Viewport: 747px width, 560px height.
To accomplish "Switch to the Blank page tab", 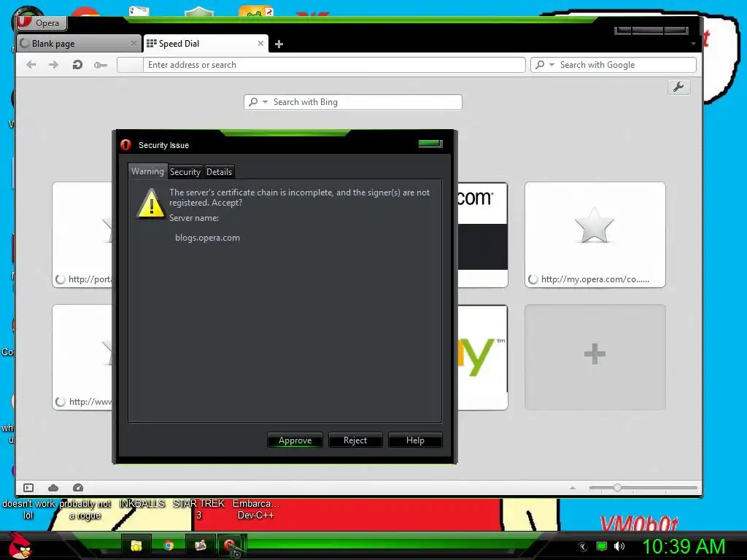I will 79,43.
